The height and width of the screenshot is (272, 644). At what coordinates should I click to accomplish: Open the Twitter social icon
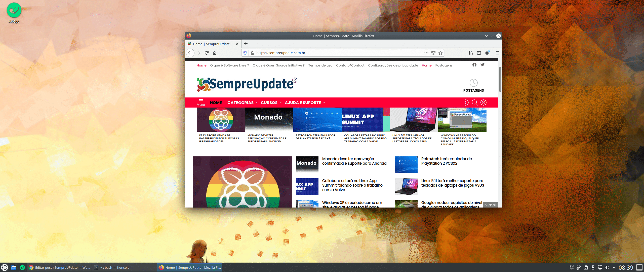pyautogui.click(x=482, y=65)
